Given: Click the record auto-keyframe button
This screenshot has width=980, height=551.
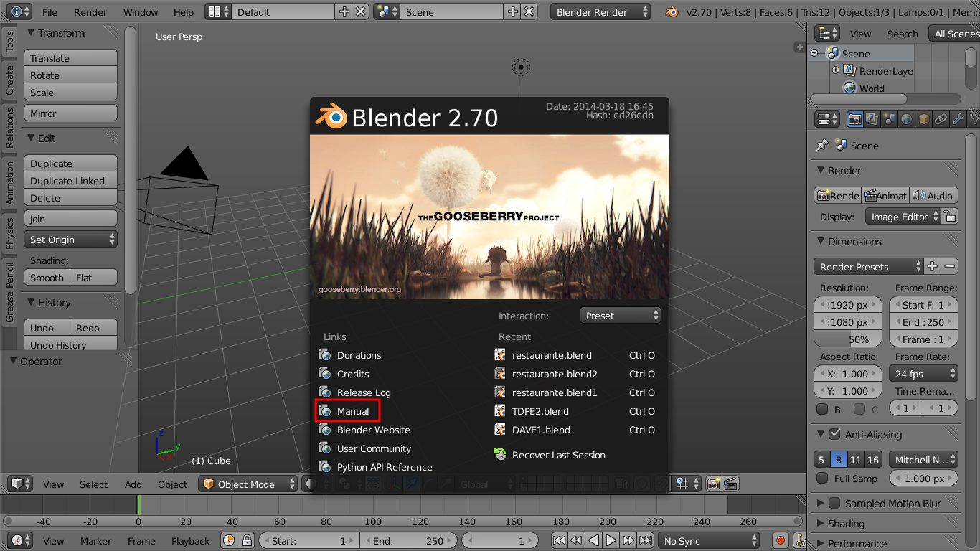Looking at the screenshot, I should (781, 541).
